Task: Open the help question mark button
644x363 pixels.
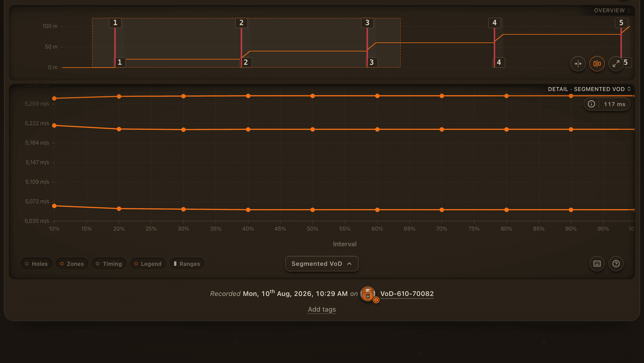Action: [x=616, y=264]
